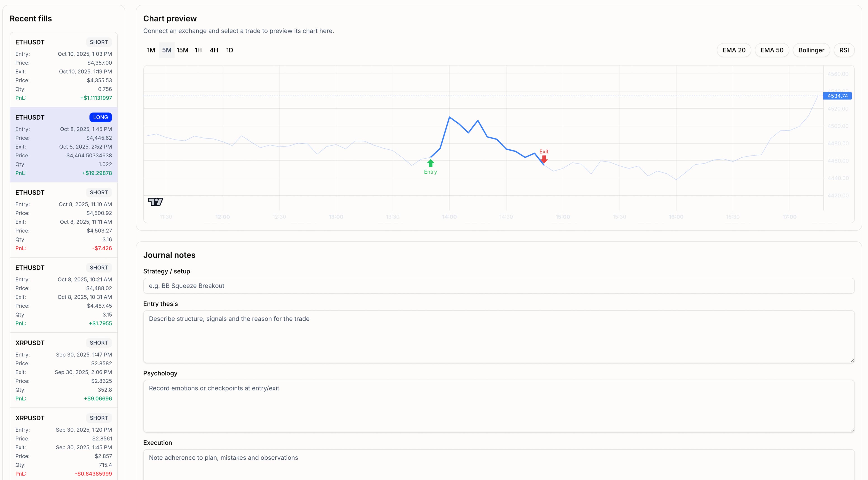Switch chart to 1M timeframe

click(151, 50)
